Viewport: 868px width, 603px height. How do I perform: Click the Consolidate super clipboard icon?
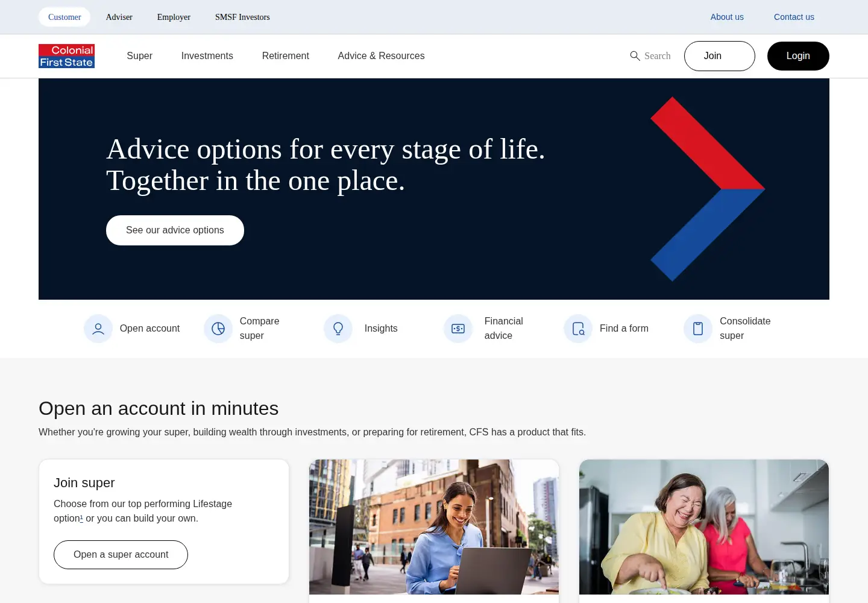click(x=698, y=329)
